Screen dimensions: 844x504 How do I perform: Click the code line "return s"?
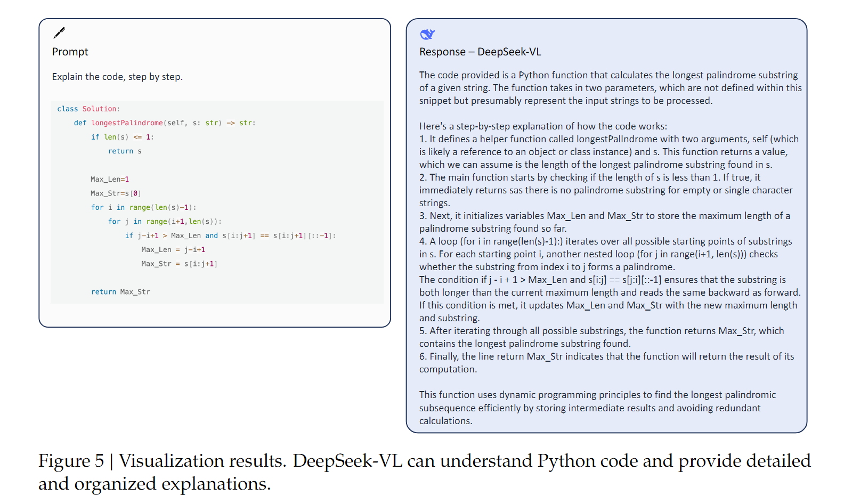(x=125, y=151)
